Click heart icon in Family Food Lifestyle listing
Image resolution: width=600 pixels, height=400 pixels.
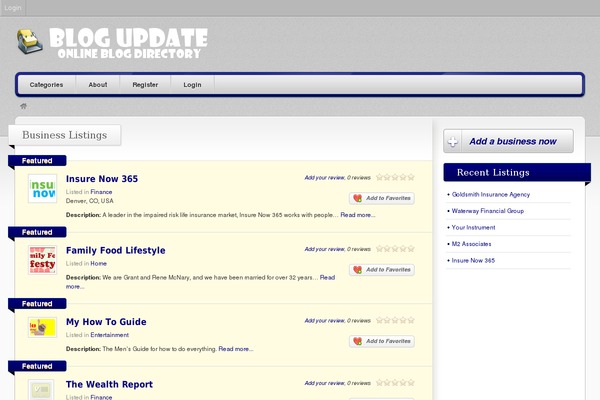[x=357, y=270]
